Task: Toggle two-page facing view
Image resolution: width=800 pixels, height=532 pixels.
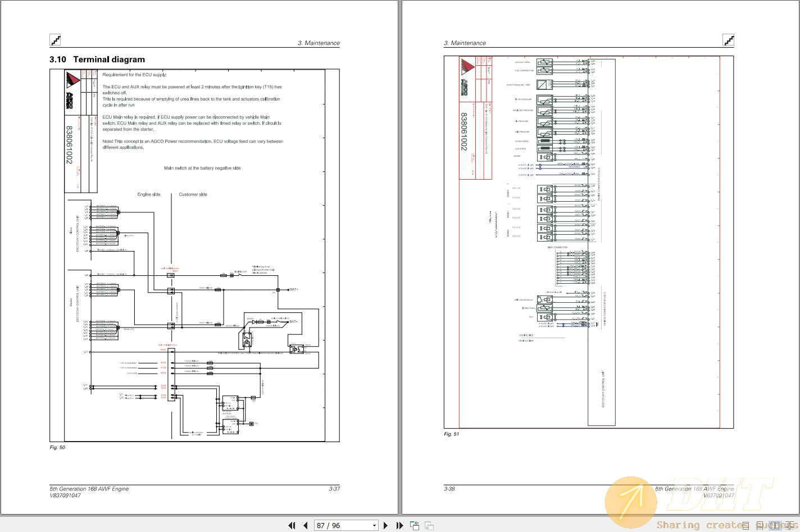Action: 775,526
